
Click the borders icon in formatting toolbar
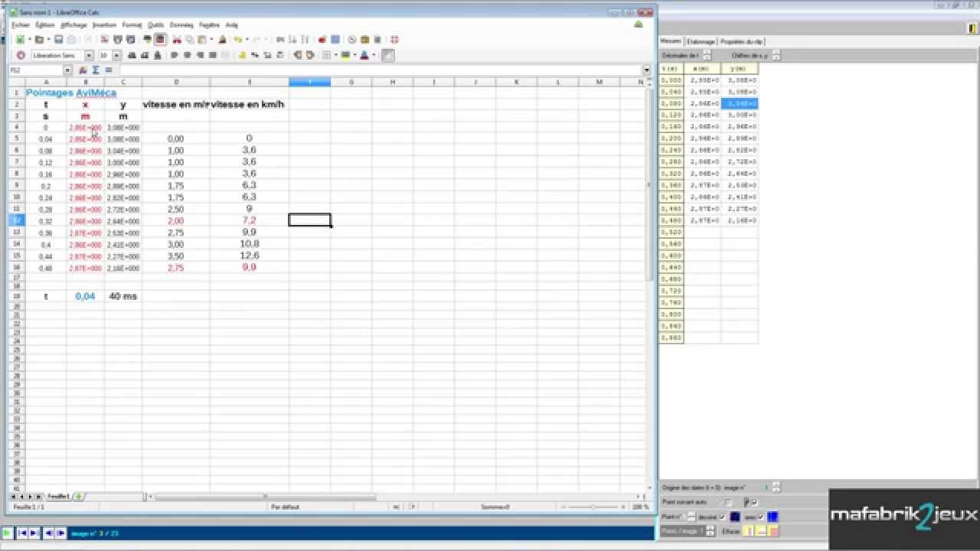327,55
